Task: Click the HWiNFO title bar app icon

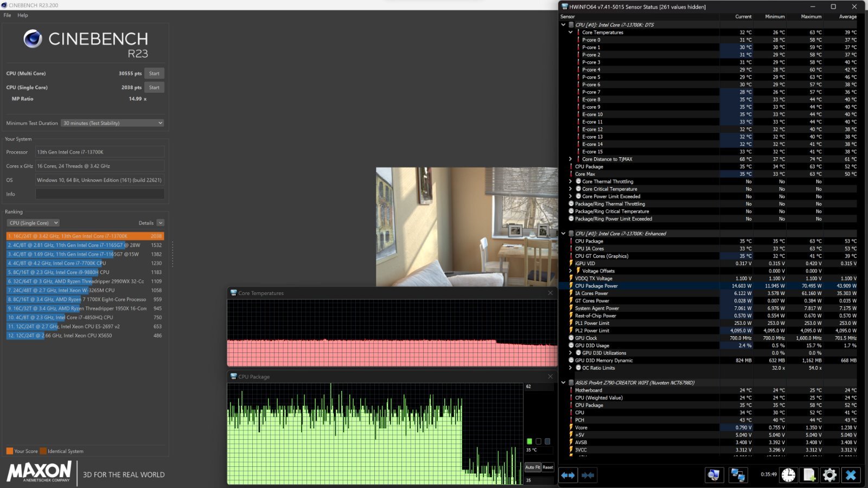Action: click(x=565, y=7)
